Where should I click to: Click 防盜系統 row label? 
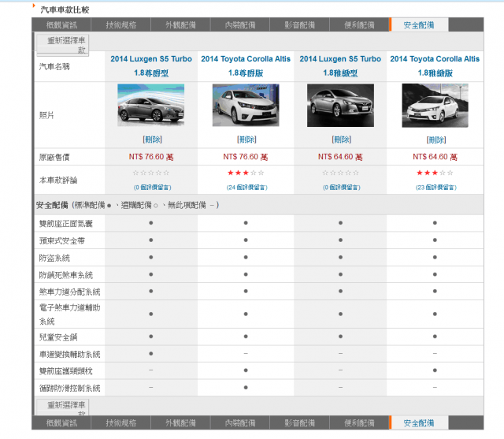[x=54, y=258]
